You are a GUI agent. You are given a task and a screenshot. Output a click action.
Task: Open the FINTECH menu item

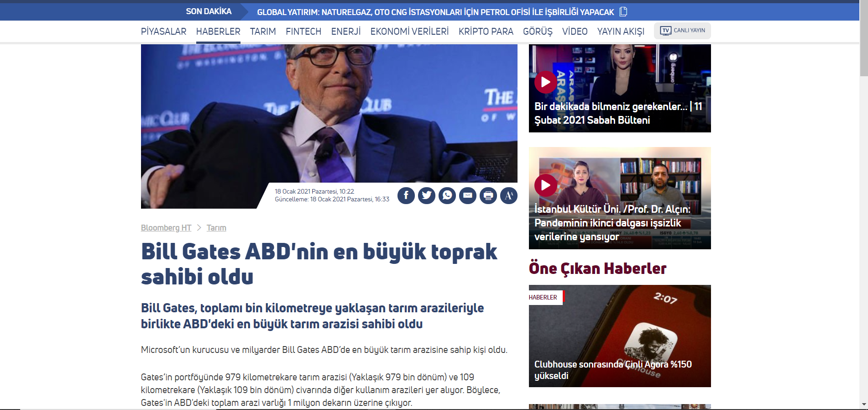pos(303,32)
